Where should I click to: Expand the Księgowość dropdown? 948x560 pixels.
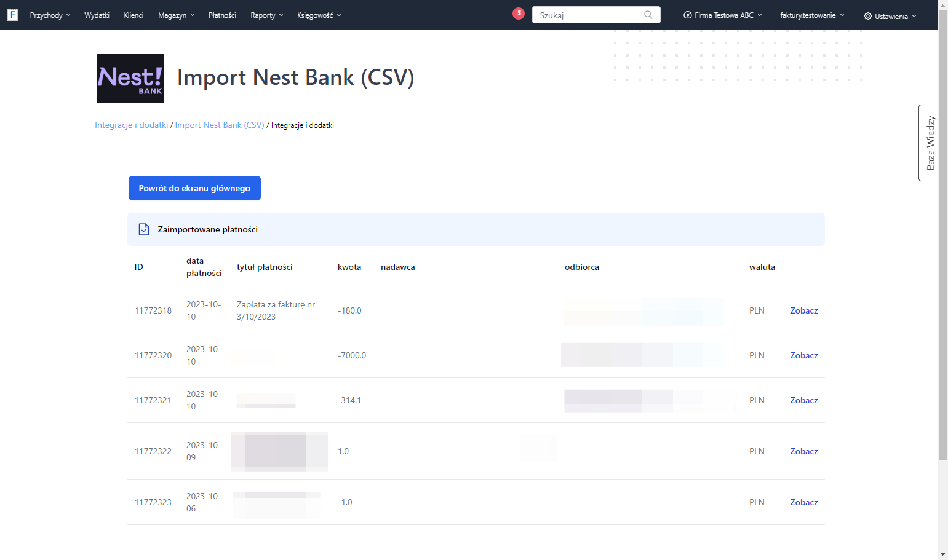pyautogui.click(x=319, y=15)
